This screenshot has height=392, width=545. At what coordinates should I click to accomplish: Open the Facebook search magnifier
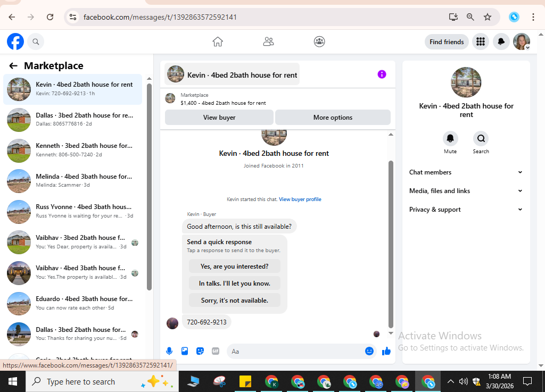[36, 41]
